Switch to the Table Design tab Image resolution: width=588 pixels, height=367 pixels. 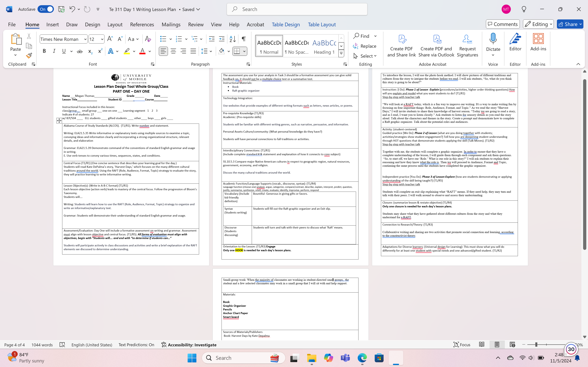(286, 24)
